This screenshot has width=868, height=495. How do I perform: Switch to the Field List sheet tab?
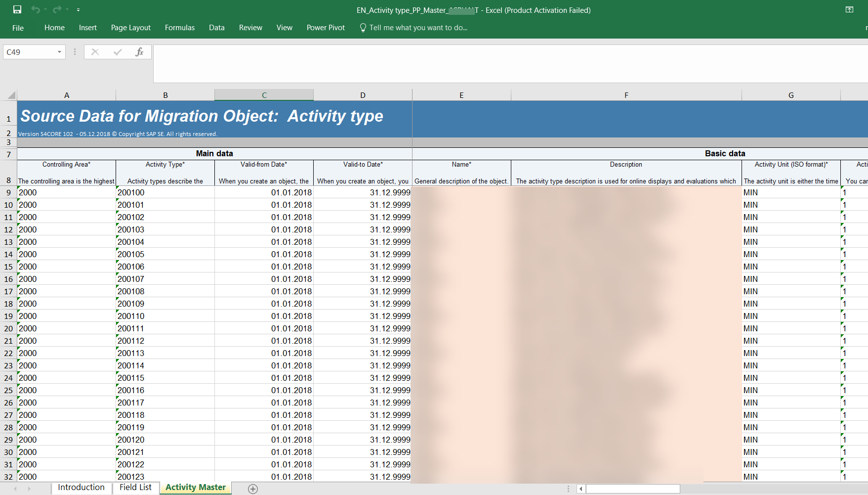(135, 488)
